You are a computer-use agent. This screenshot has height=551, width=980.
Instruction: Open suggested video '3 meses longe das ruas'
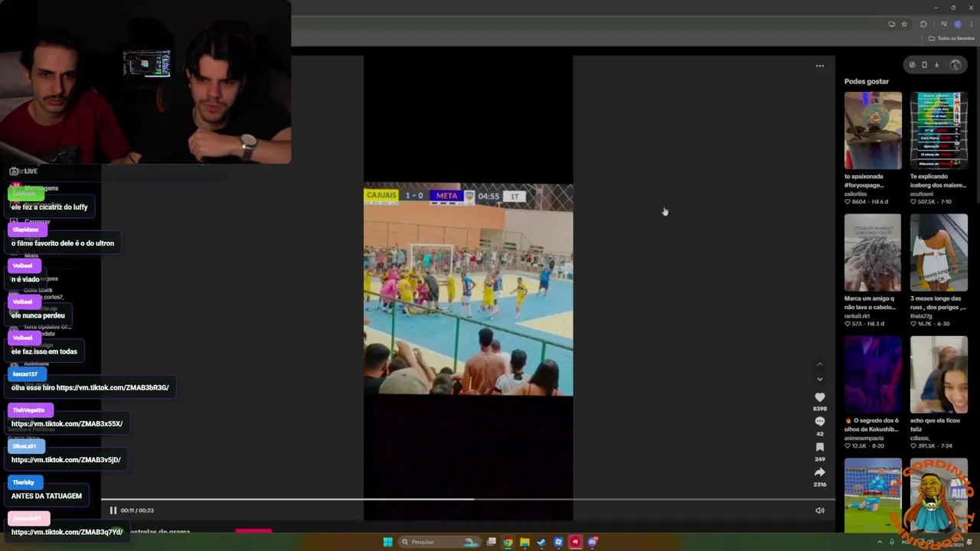coord(939,253)
